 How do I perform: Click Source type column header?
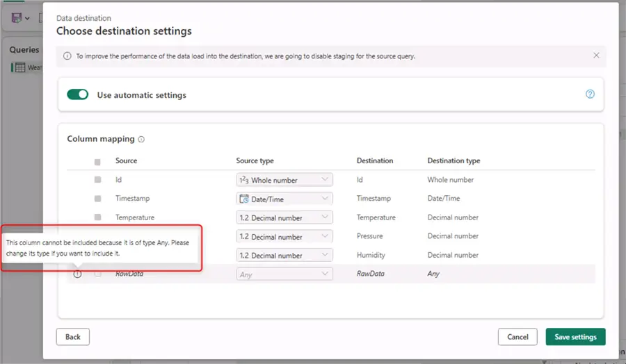point(255,160)
